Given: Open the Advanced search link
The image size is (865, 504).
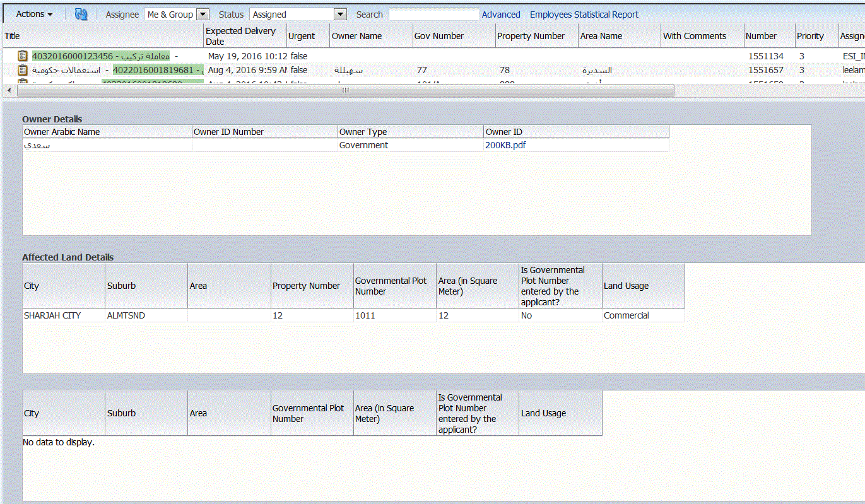Looking at the screenshot, I should click(x=501, y=15).
